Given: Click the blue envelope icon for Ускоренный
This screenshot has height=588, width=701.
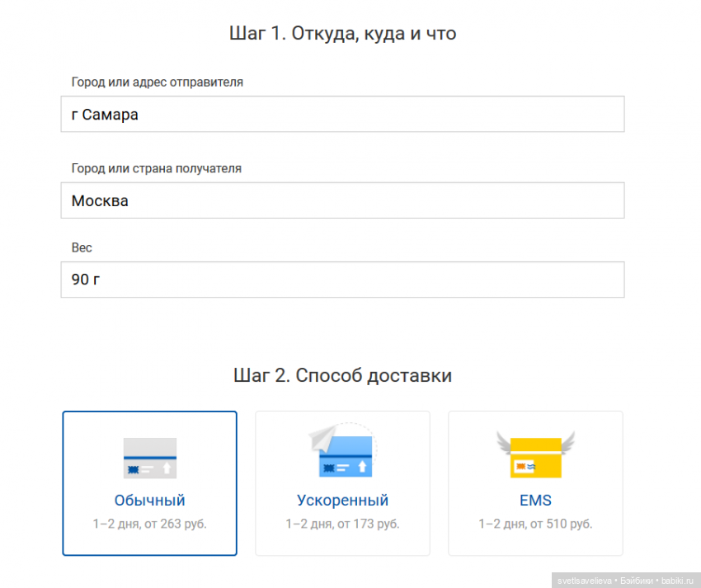Looking at the screenshot, I should [346, 462].
